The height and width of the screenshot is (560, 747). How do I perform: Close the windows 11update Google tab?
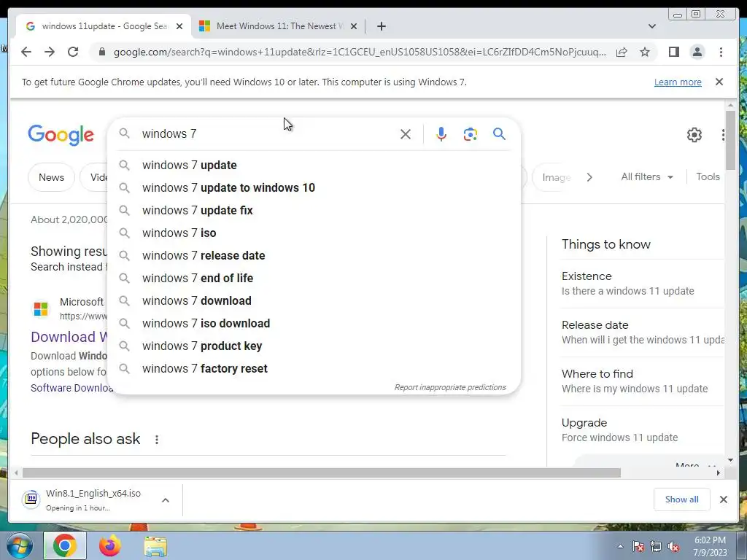179,27
